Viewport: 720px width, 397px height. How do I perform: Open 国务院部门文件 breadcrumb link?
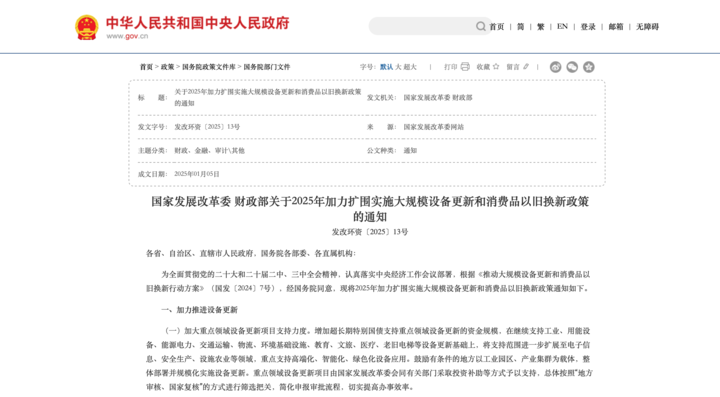tap(267, 67)
